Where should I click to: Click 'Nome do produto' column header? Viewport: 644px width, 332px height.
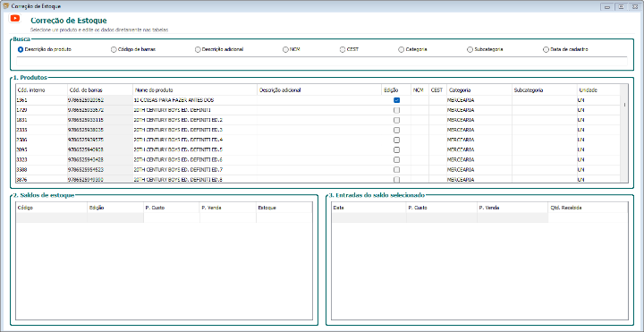pos(195,90)
